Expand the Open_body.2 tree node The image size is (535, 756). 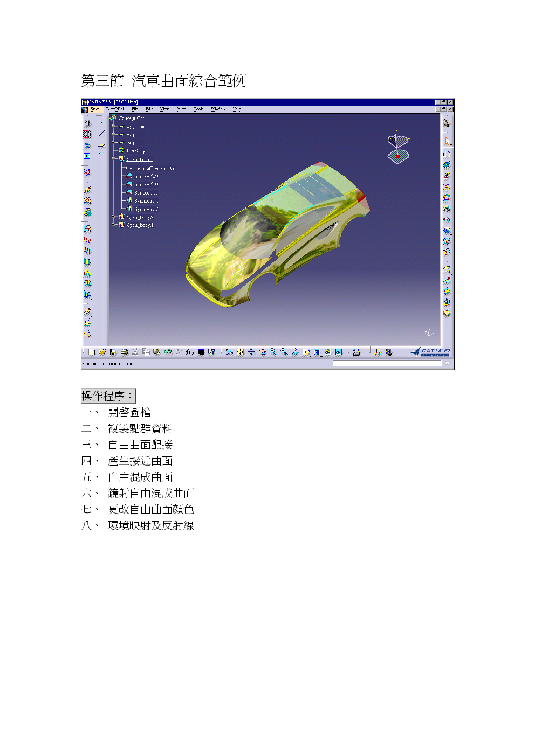tap(114, 217)
